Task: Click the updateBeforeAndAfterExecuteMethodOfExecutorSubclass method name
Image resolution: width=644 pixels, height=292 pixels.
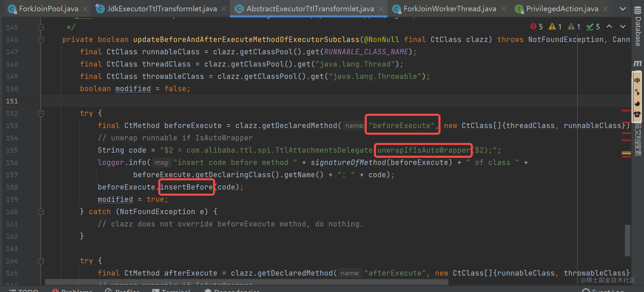Action: [x=247, y=40]
